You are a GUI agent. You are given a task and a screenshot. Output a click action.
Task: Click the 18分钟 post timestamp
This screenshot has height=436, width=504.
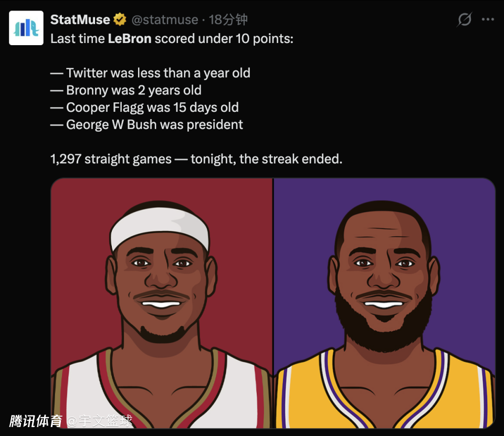pos(228,20)
